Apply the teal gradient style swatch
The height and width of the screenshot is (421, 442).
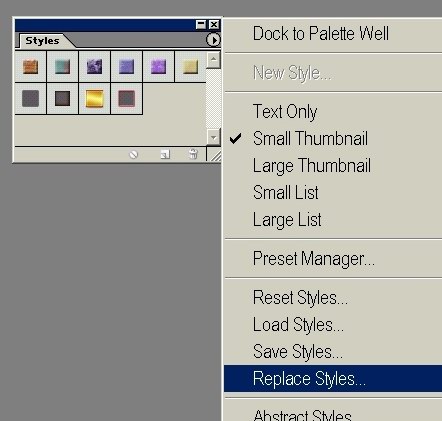[x=62, y=66]
